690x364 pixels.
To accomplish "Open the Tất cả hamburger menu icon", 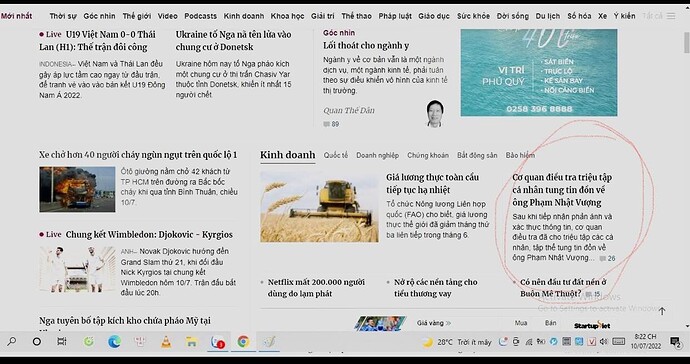I will [671, 16].
